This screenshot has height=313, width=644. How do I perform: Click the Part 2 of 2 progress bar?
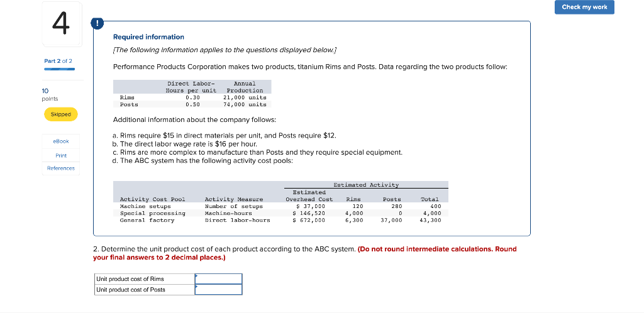pos(60,69)
